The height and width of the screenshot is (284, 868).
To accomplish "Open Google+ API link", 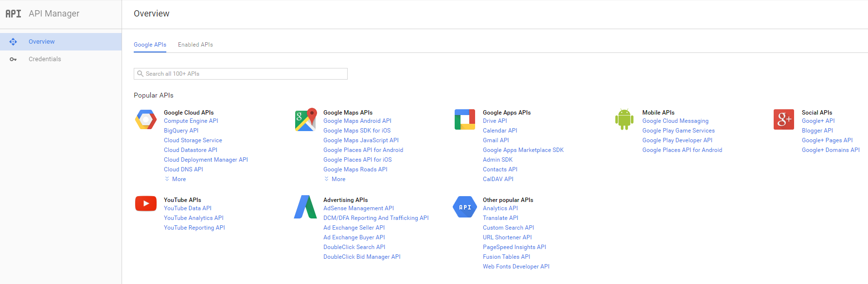I will click(818, 121).
